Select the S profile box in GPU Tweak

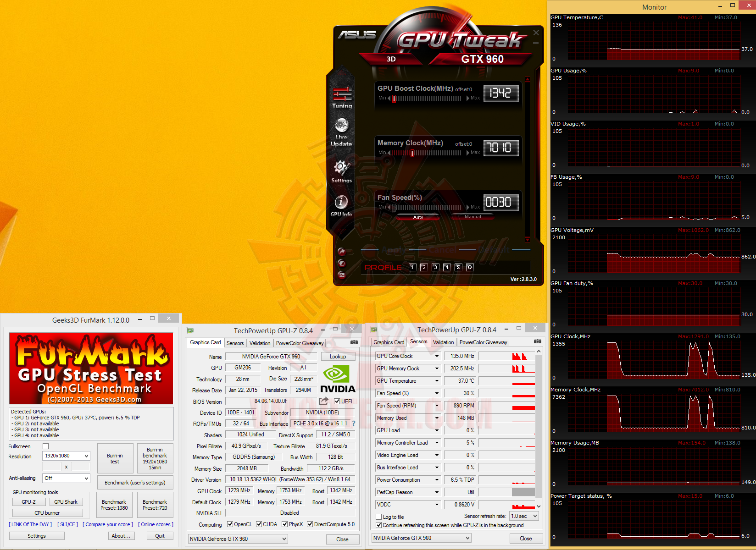coord(458,267)
